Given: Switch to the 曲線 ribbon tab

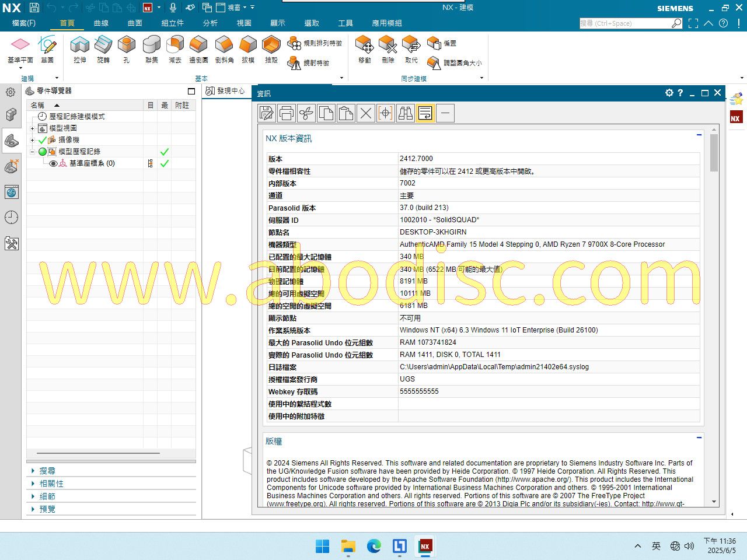Looking at the screenshot, I should (101, 23).
